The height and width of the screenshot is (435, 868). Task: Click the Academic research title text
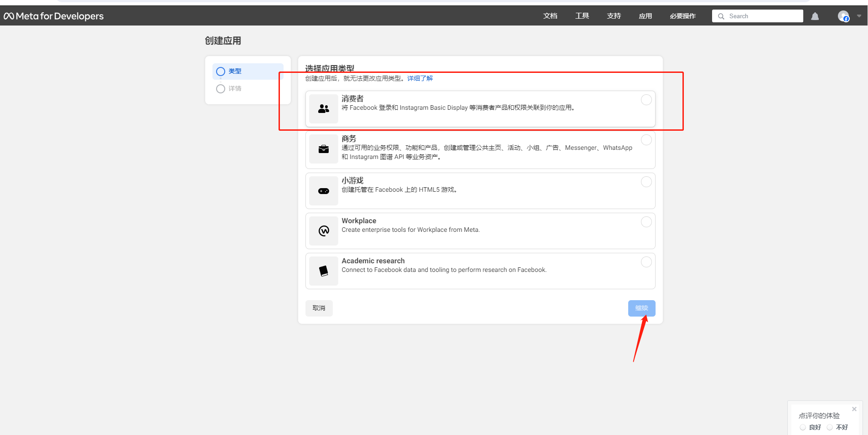click(x=373, y=261)
